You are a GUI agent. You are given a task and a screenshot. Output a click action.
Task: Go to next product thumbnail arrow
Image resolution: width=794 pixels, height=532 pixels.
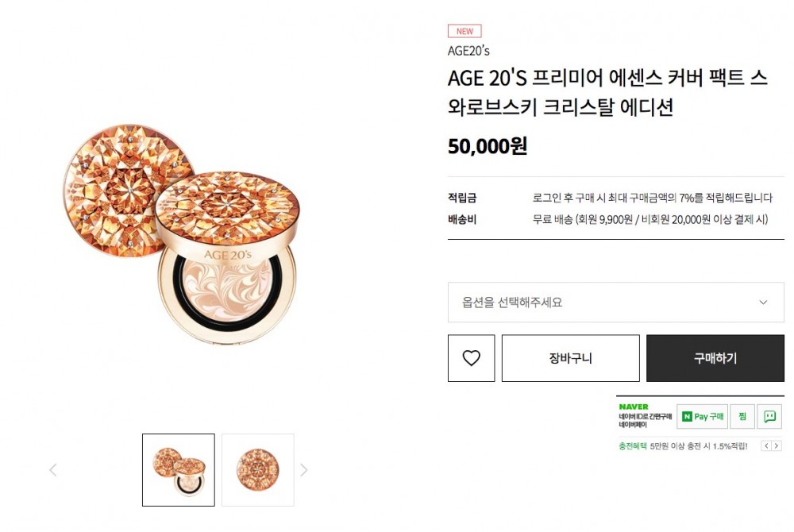303,470
